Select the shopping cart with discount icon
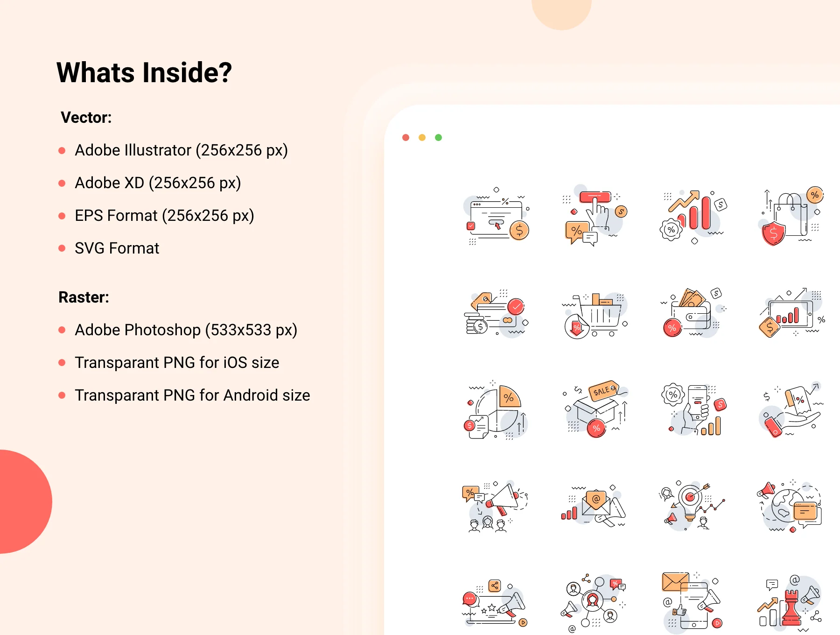This screenshot has height=635, width=840. (x=595, y=316)
